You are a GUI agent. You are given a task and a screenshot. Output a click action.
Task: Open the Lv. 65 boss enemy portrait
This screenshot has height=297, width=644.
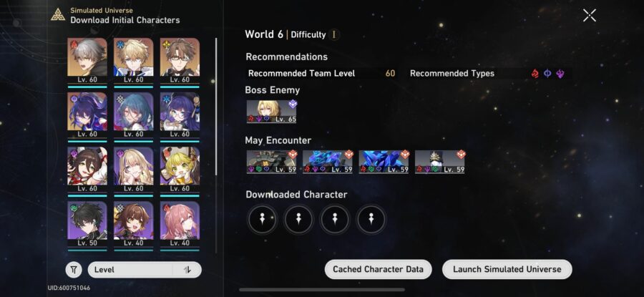pos(271,112)
